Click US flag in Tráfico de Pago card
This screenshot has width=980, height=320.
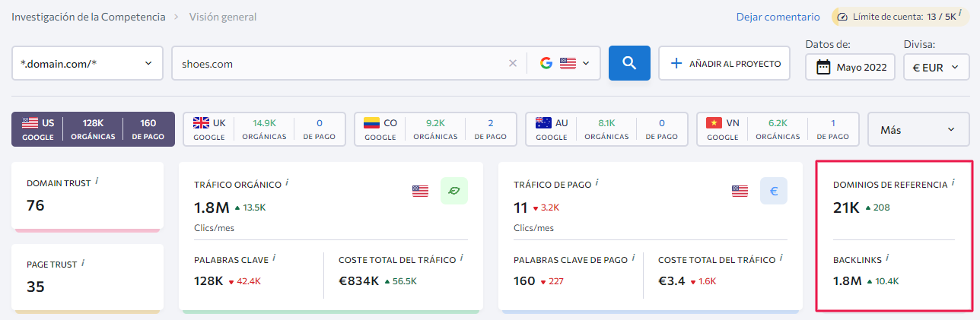pyautogui.click(x=740, y=191)
